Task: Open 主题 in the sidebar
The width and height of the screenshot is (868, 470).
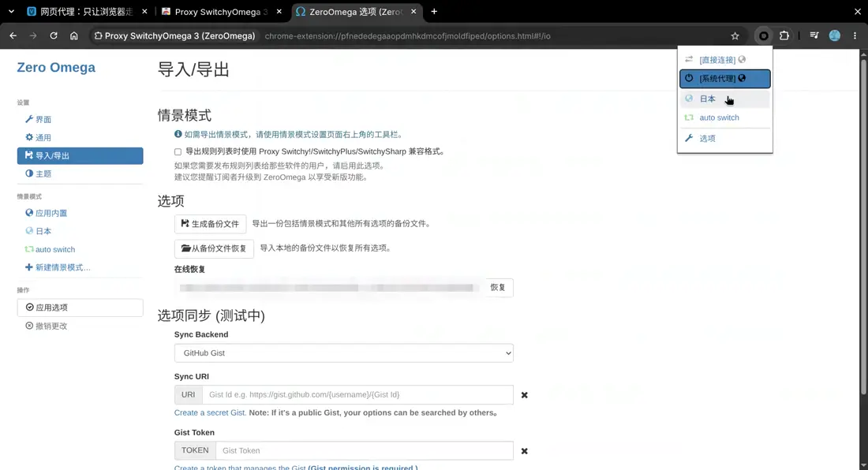Action: (x=80, y=173)
